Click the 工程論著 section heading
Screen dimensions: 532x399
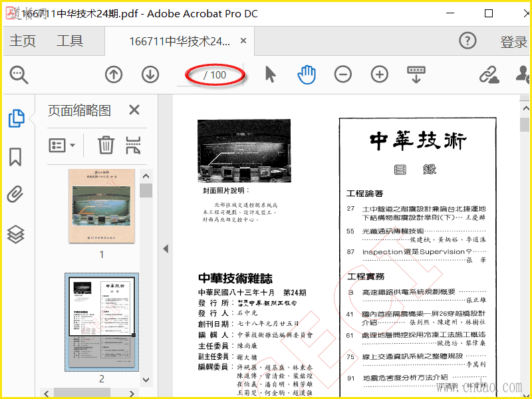364,194
